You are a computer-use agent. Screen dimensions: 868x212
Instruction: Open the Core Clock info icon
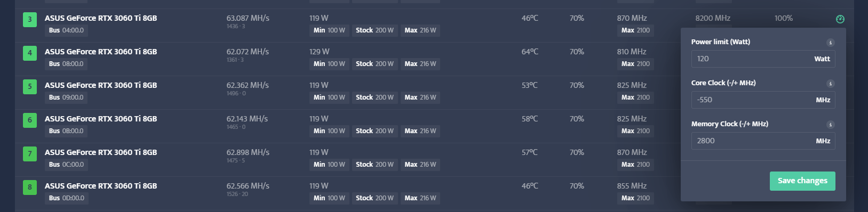click(x=830, y=84)
